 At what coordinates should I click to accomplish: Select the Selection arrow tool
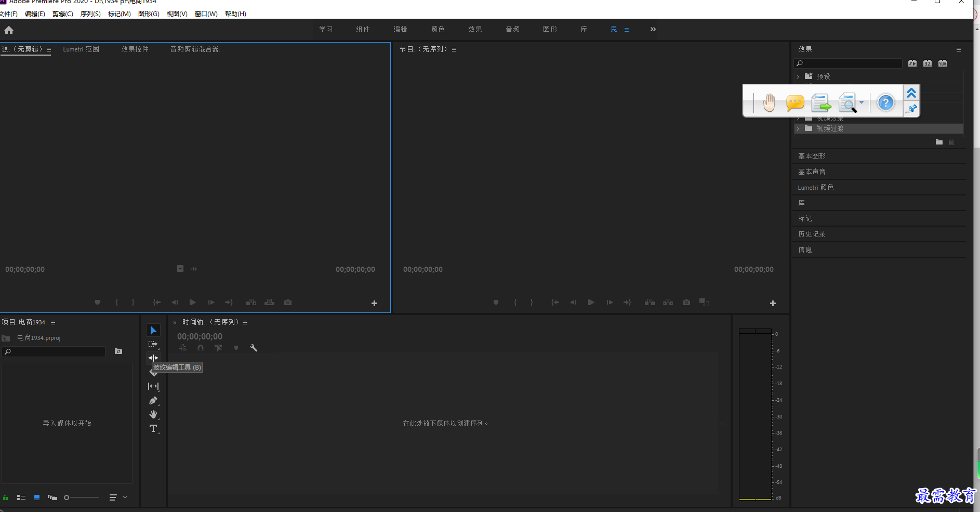click(x=153, y=331)
